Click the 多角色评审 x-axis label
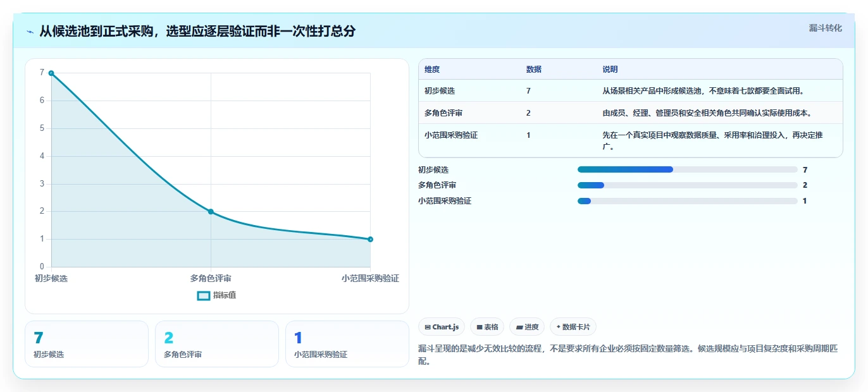 click(x=211, y=278)
